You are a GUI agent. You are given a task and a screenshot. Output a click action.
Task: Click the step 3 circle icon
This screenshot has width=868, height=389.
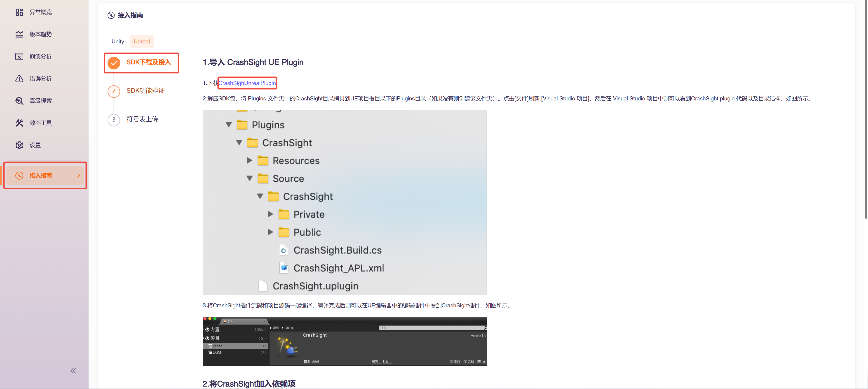(x=114, y=119)
